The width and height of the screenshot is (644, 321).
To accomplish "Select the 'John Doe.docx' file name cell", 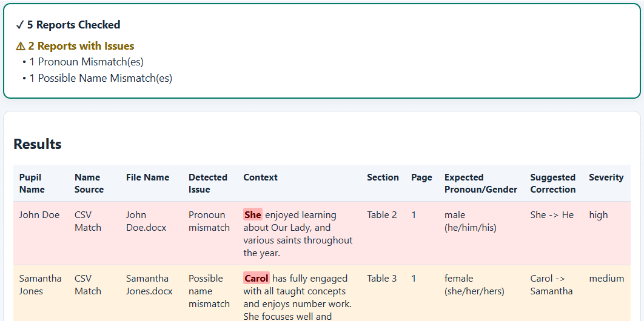I will [x=146, y=221].
